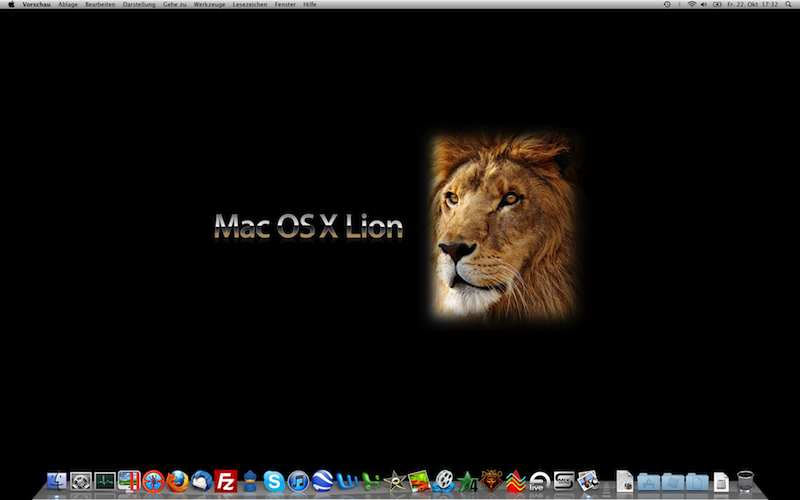The image size is (800, 500).
Task: Open Google Earth from the dock
Action: 323,482
